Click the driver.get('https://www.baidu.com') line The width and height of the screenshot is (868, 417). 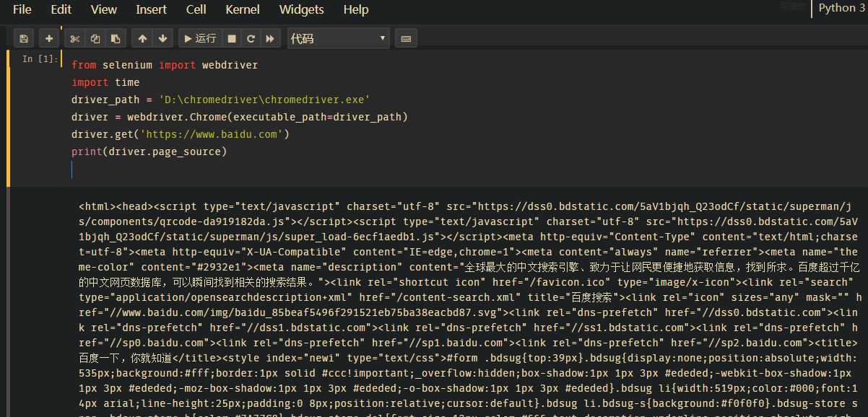181,134
